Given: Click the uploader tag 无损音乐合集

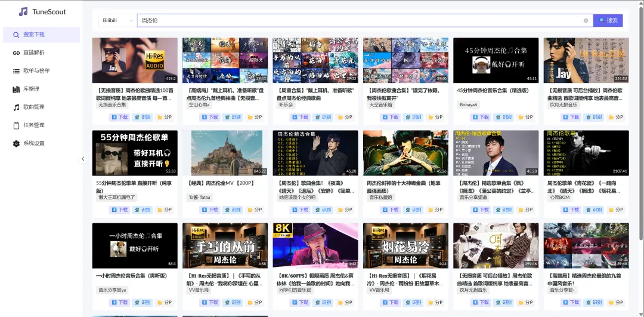Looking at the screenshot, I should [x=112, y=105].
